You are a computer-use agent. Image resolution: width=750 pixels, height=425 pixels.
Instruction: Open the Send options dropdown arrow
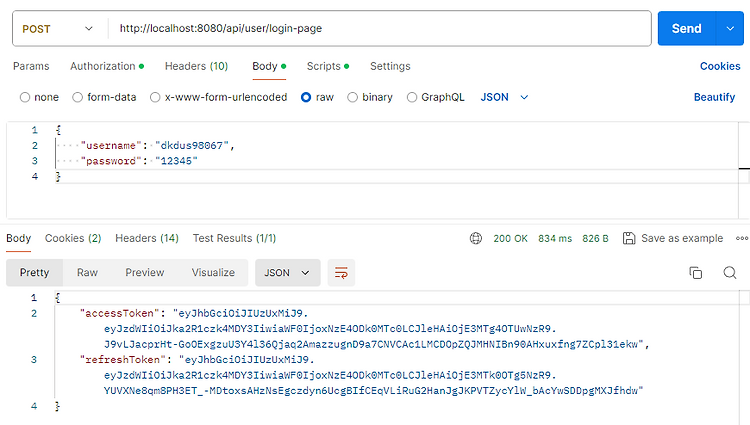point(730,29)
